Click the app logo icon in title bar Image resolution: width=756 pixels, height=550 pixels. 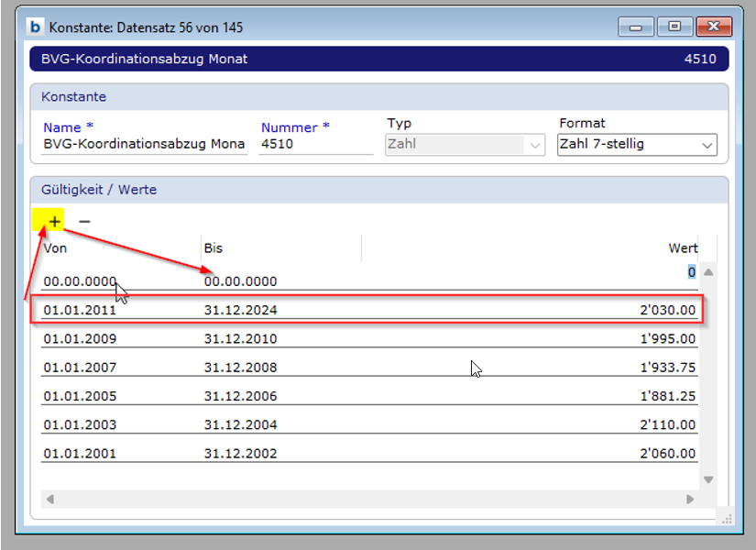click(x=36, y=27)
